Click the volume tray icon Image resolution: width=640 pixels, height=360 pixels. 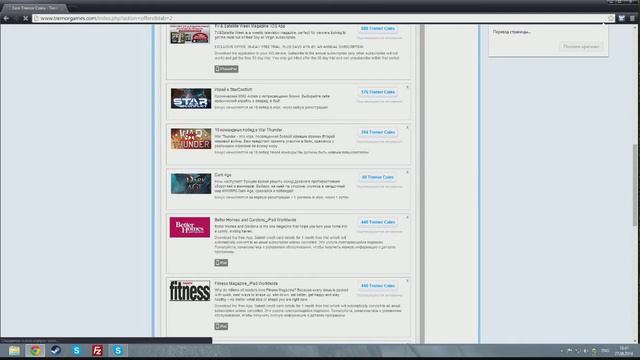pos(586,351)
